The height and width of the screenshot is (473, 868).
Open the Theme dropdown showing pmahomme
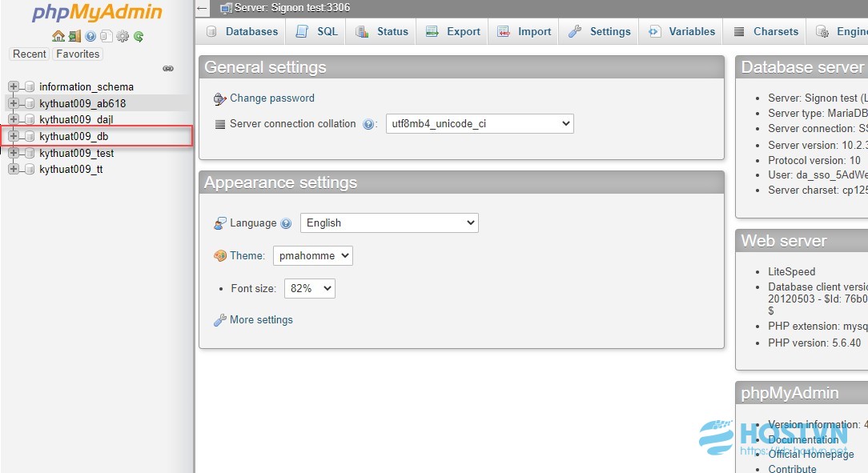(x=313, y=255)
